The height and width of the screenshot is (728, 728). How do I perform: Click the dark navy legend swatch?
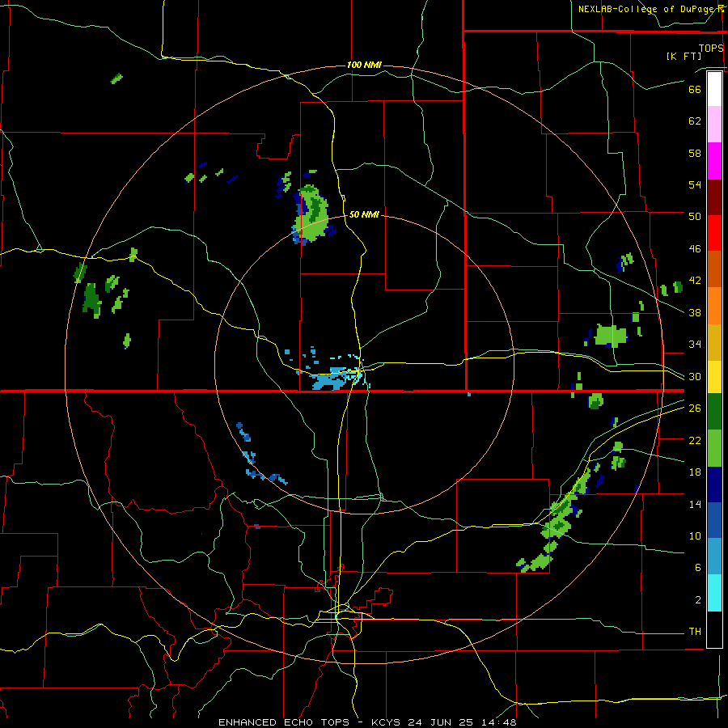point(714,485)
